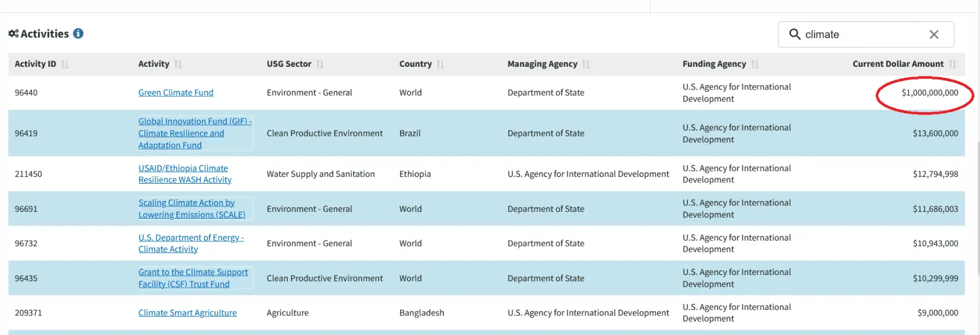Click the search magnifier icon

tap(794, 34)
